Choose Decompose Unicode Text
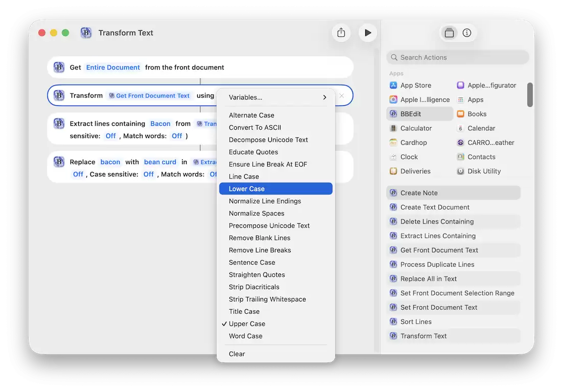563x392 pixels. pyautogui.click(x=276, y=140)
